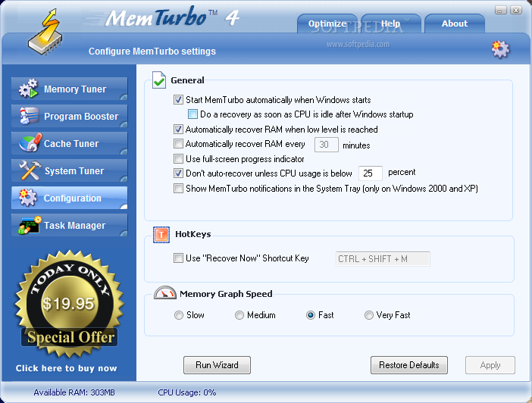Open Task Manager from sidebar
Screen dimensions: 532x403
(x=70, y=225)
